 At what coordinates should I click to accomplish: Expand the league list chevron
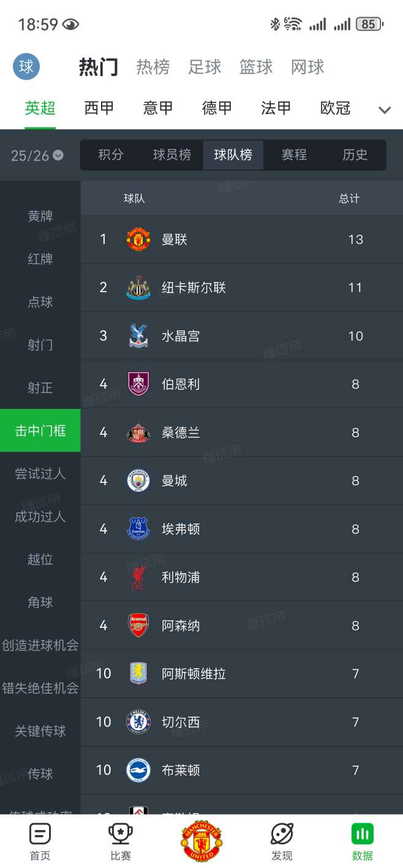click(x=385, y=110)
